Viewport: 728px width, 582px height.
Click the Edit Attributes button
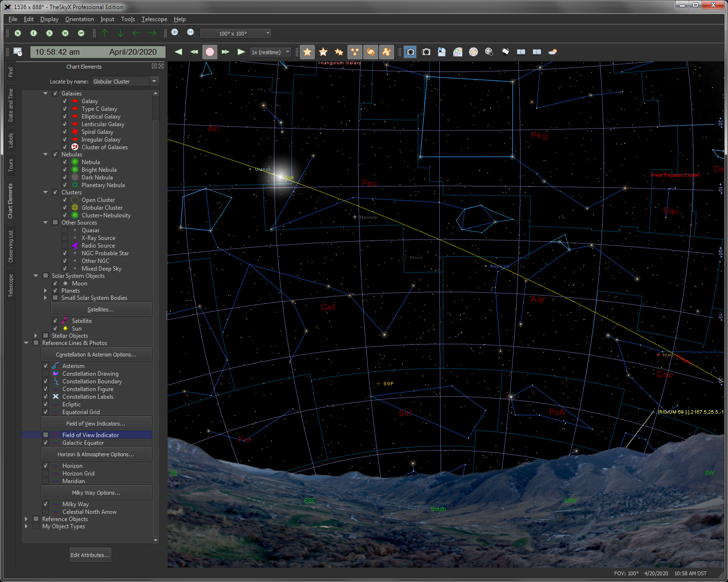point(90,555)
